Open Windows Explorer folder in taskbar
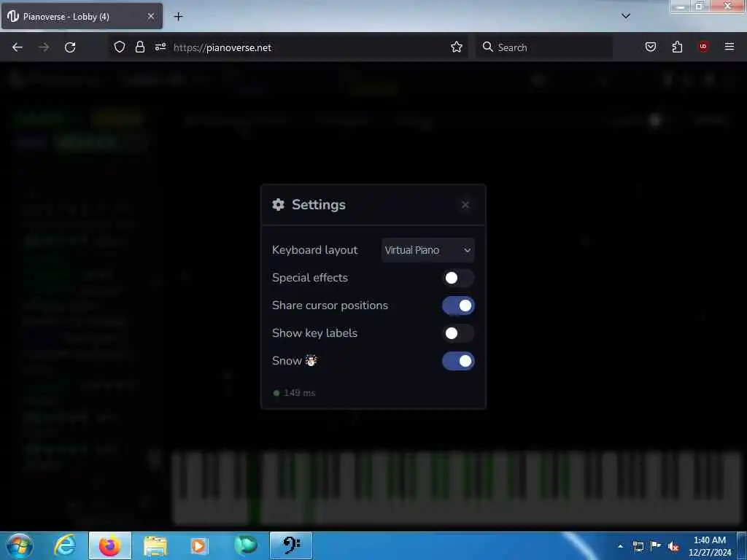The width and height of the screenshot is (747, 560). [x=155, y=545]
